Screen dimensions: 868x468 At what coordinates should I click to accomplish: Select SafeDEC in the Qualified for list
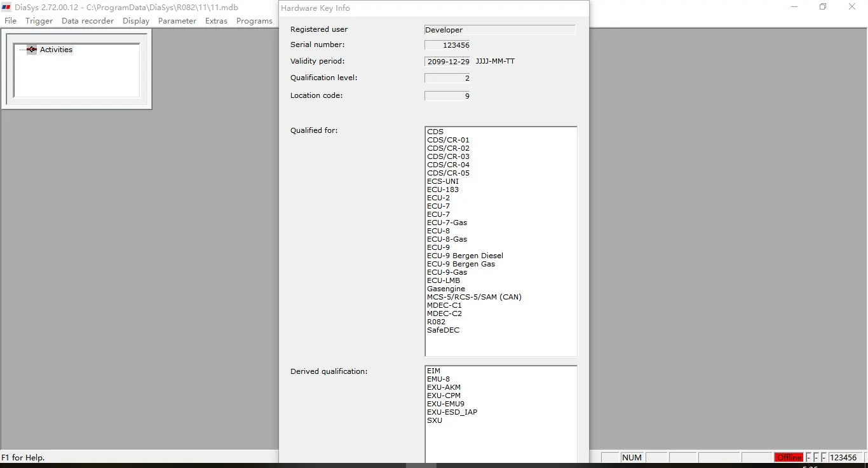pos(443,330)
